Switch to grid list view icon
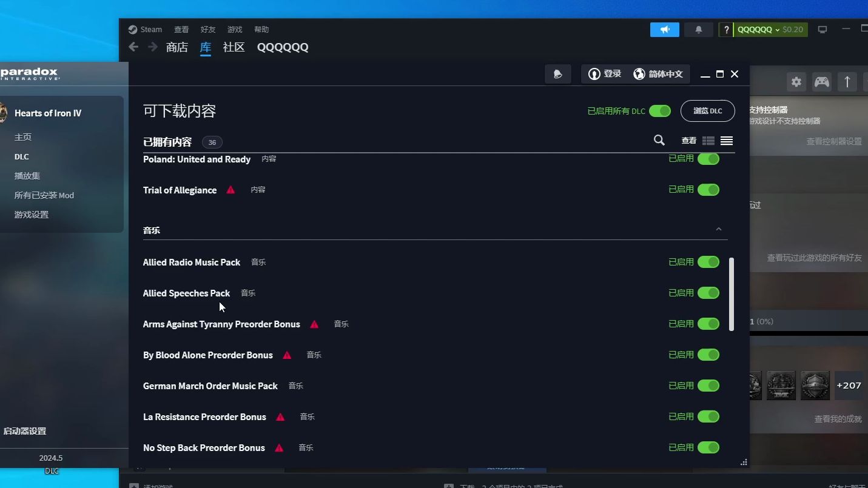 click(708, 141)
